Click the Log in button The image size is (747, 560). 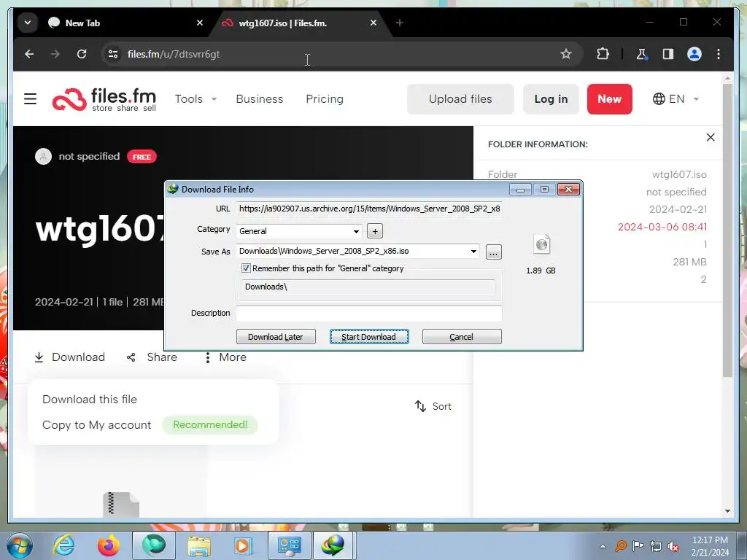(x=551, y=99)
